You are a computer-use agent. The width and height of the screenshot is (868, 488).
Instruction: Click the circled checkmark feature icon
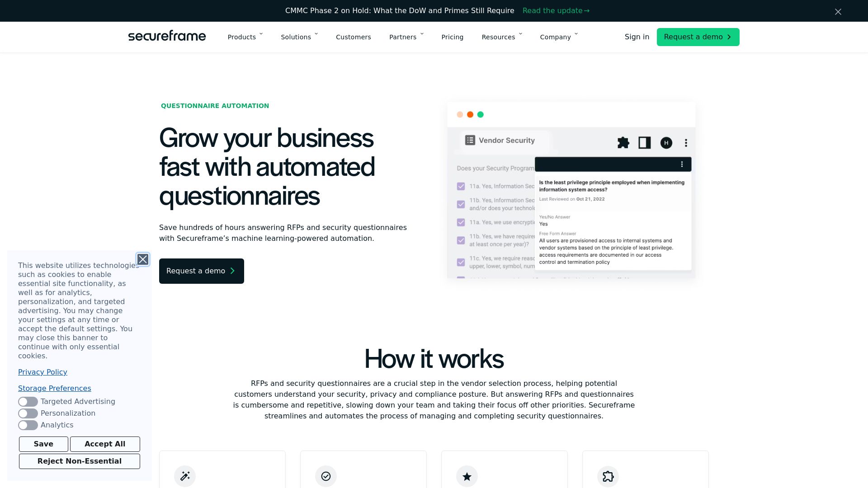[326, 476]
